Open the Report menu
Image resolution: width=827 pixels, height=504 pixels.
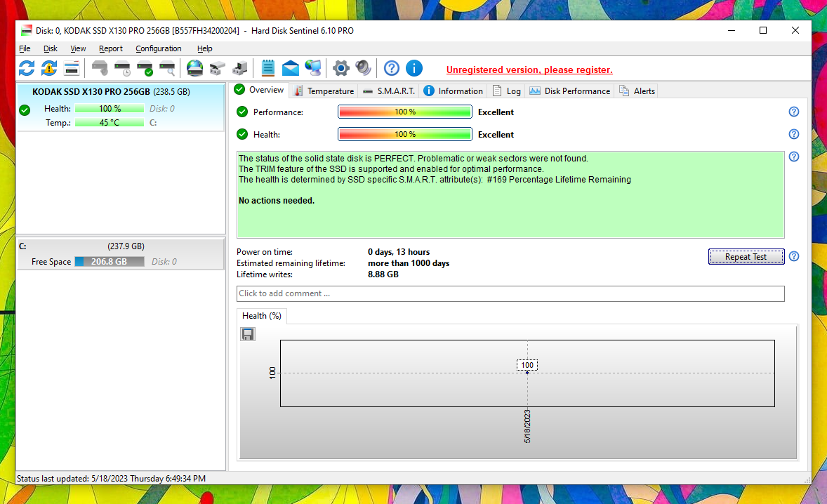[x=111, y=48]
